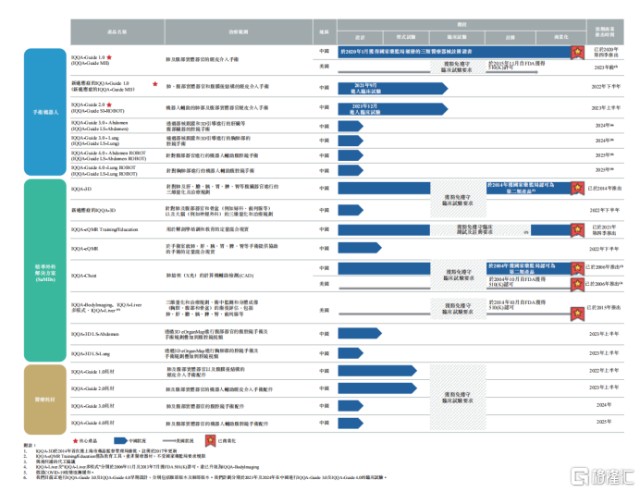This screenshot has width=640, height=492.
Task: Click the commercialized badge in IQQA-BodyImaging row
Action: point(577,314)
